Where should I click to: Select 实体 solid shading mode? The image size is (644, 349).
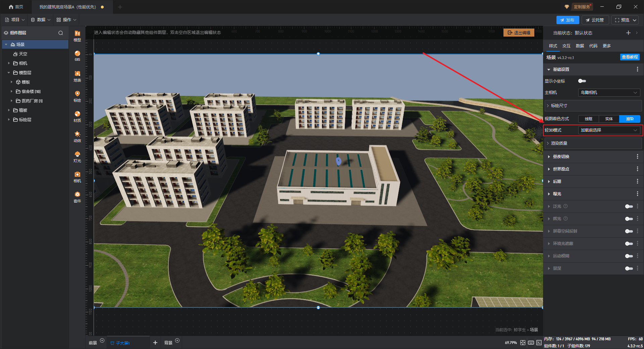tap(609, 119)
